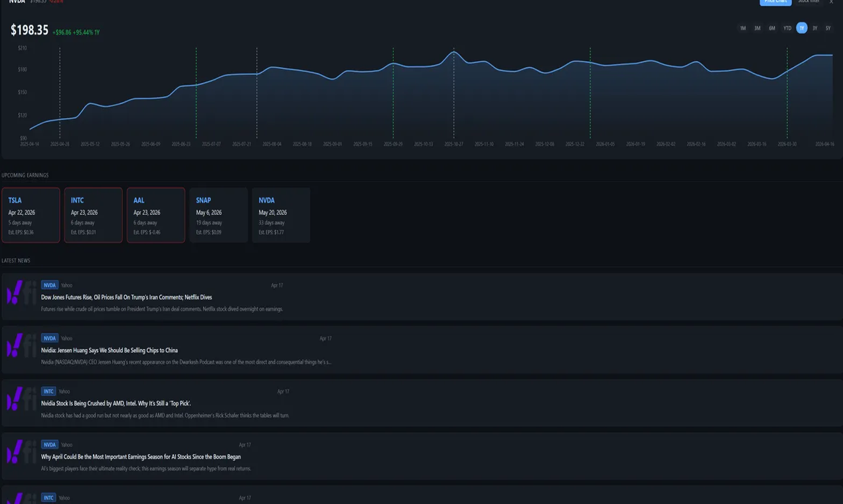Click '33 days away' on NVDA card

pyautogui.click(x=271, y=223)
